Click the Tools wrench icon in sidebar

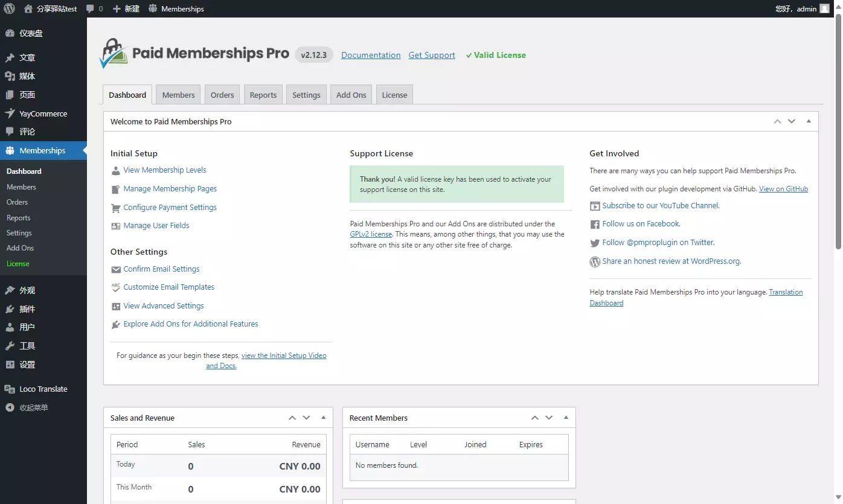[x=10, y=346]
